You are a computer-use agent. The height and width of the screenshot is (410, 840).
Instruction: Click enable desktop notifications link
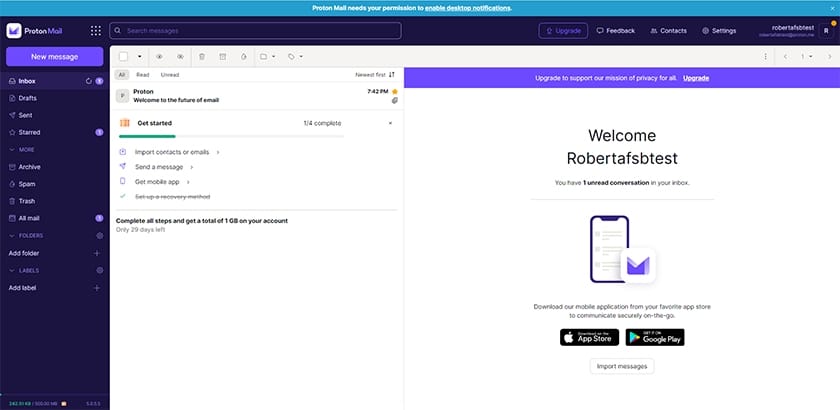tap(468, 8)
